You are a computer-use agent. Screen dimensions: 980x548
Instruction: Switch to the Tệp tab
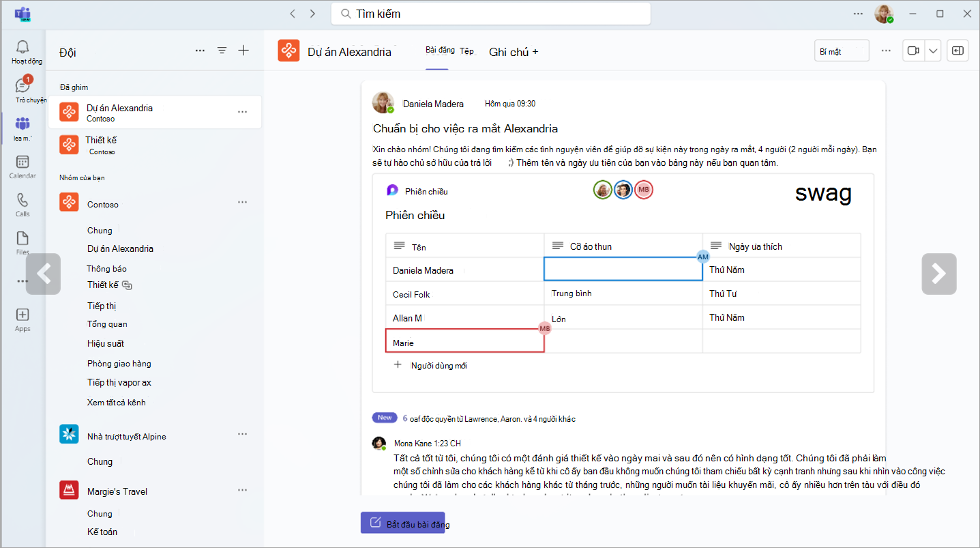[466, 51]
